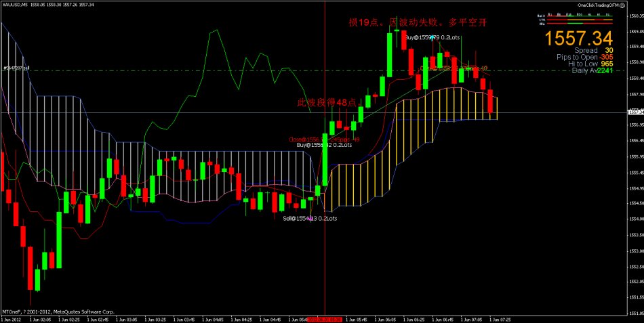Click the Hi to Low 965 readout

[x=590, y=64]
